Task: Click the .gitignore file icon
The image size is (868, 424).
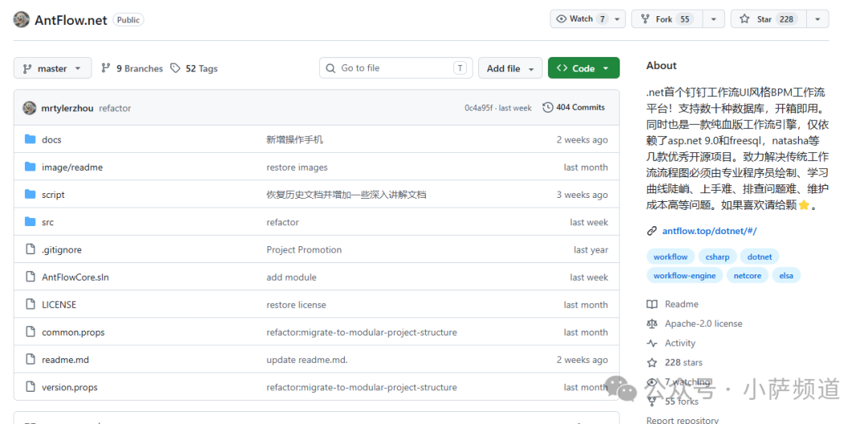Action: (x=31, y=249)
